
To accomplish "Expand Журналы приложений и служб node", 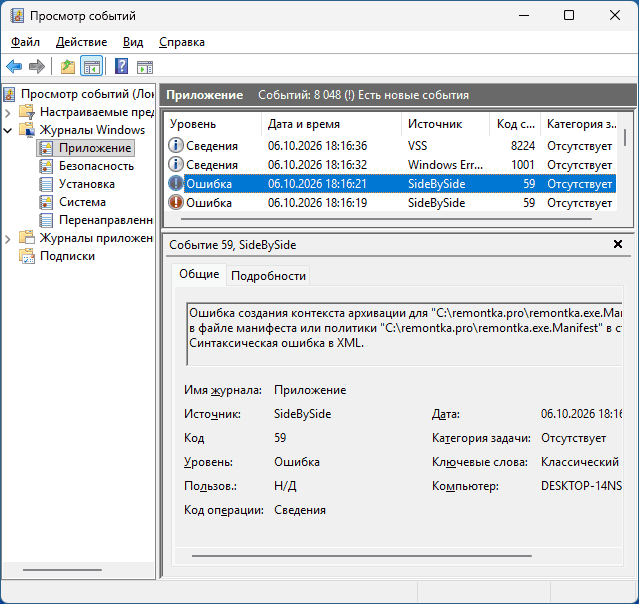I will (8, 238).
